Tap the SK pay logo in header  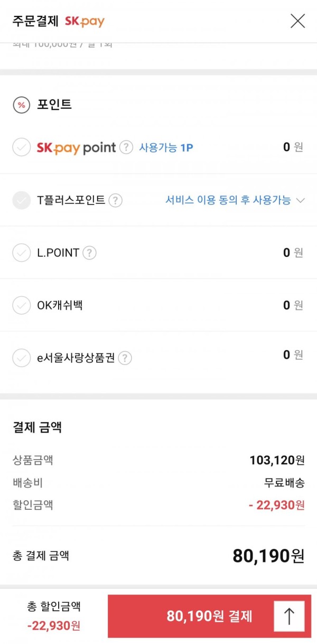click(x=85, y=22)
